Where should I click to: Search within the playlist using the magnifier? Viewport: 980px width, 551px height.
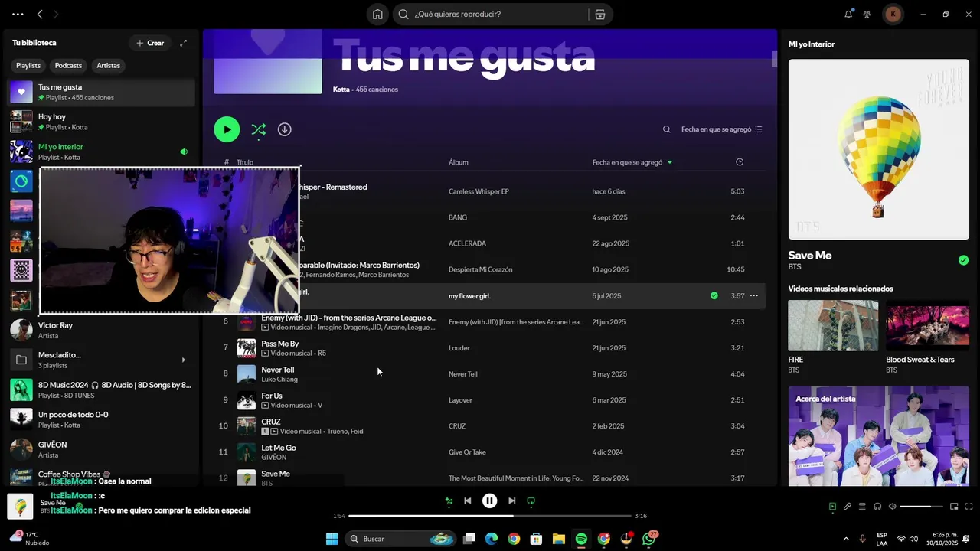tap(667, 129)
